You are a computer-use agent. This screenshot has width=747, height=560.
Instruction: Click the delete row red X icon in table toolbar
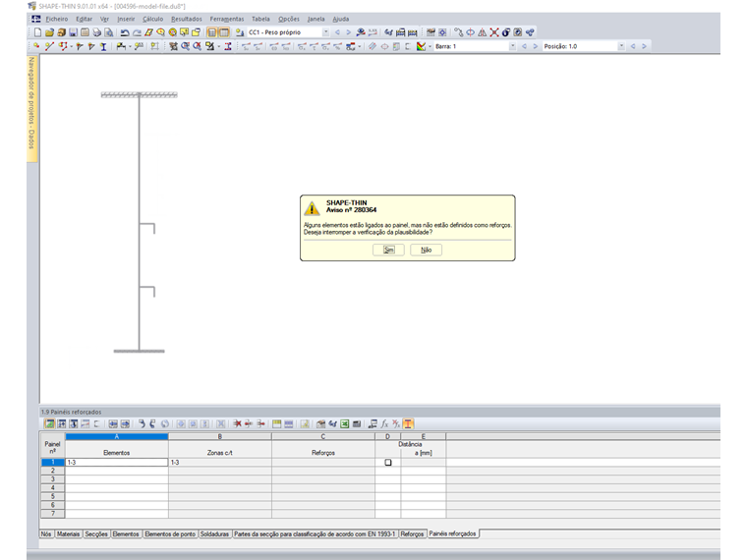[237, 423]
